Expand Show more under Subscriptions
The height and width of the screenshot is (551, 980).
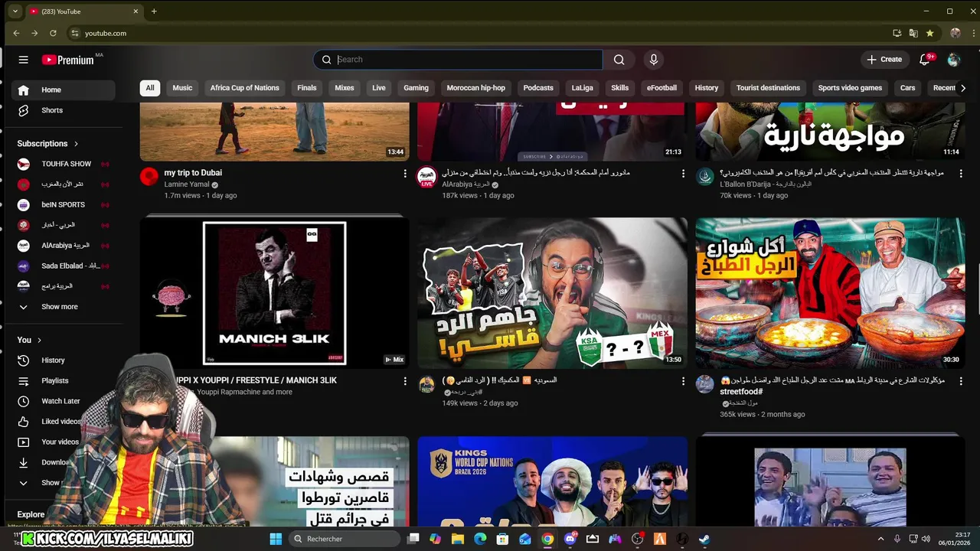(64, 307)
